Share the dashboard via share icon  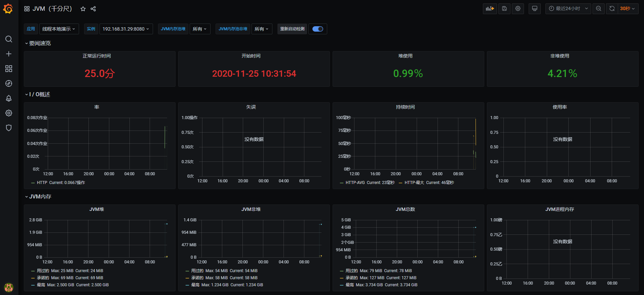(93, 9)
